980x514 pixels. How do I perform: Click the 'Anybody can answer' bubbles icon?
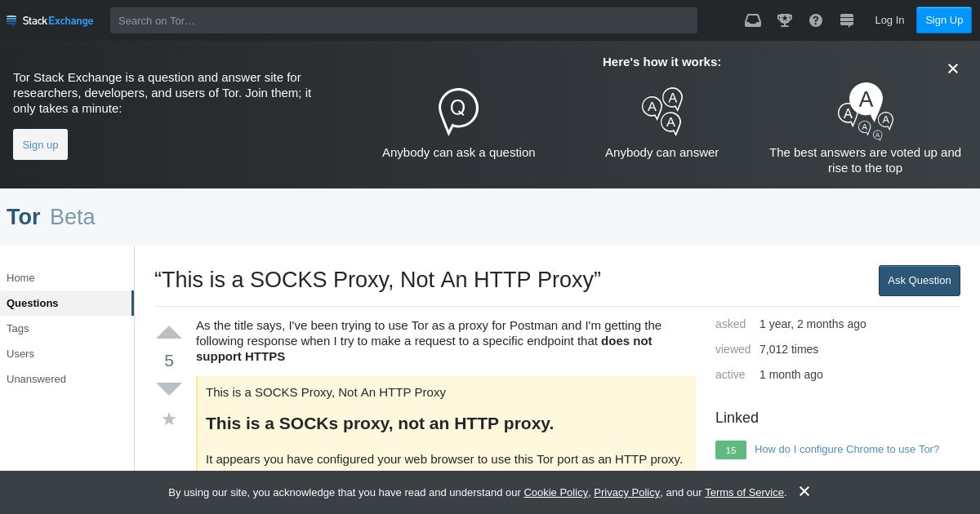click(x=662, y=111)
